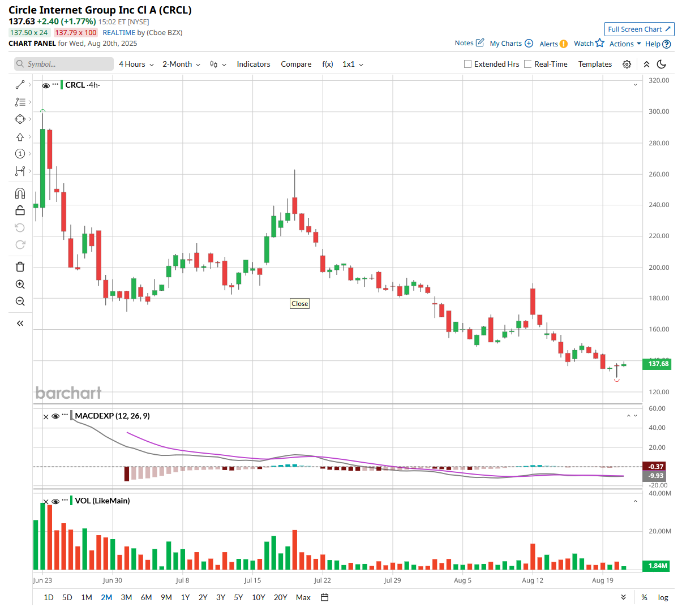Open the 4 Hours interval dropdown
682x616 pixels.
tap(136, 64)
